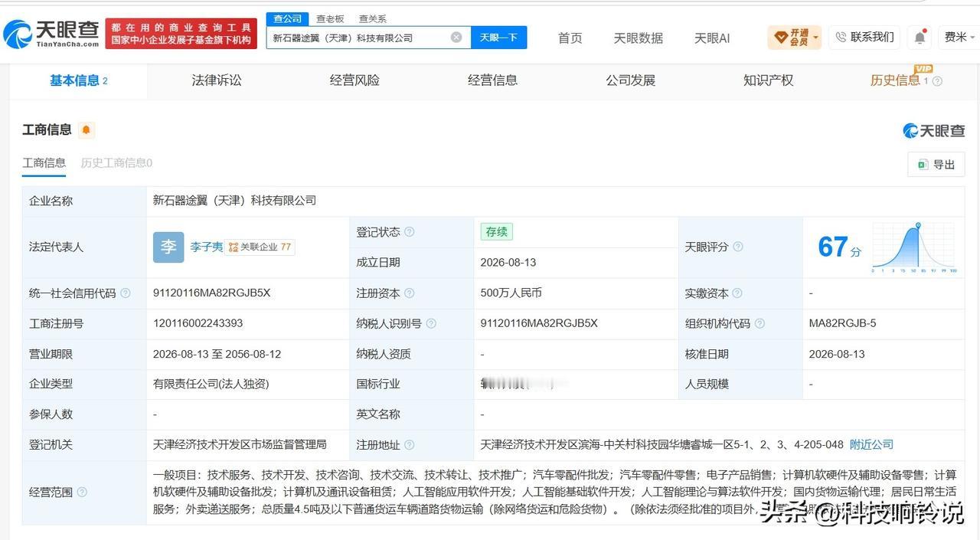
Task: Click the 核准日期 value 2026-08-13
Action: pos(837,354)
